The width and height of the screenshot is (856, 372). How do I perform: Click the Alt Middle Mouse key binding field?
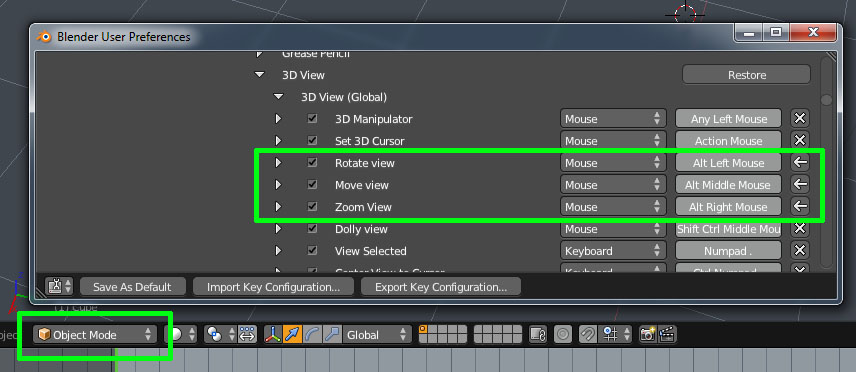pyautogui.click(x=728, y=185)
